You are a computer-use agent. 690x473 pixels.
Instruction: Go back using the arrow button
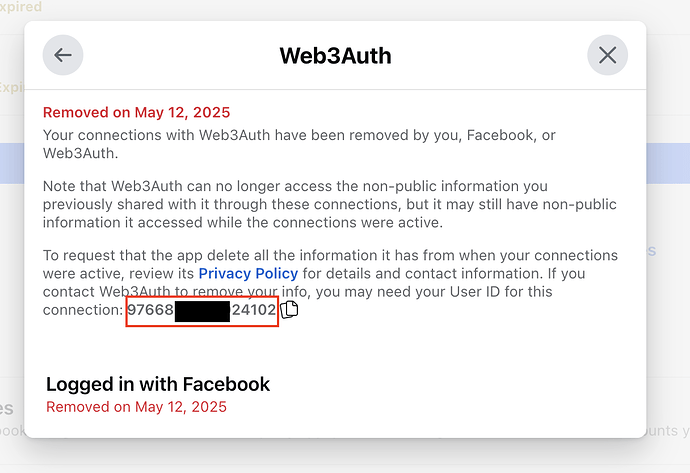coord(63,55)
